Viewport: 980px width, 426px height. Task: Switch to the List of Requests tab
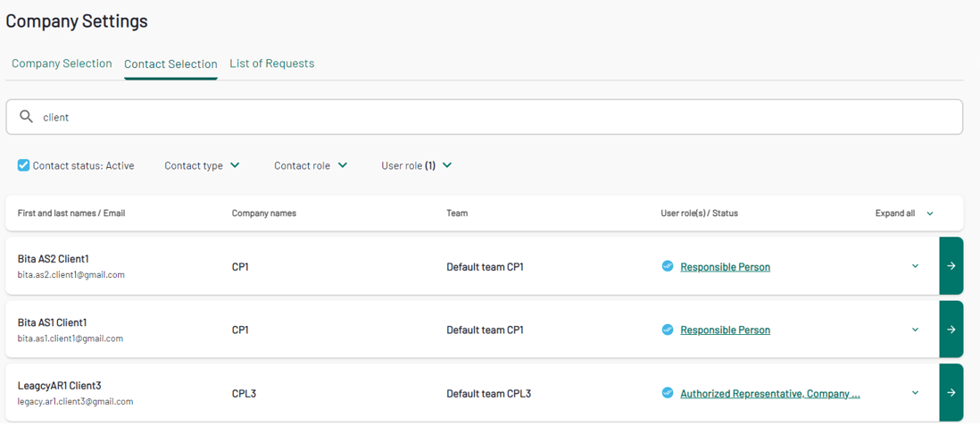272,63
